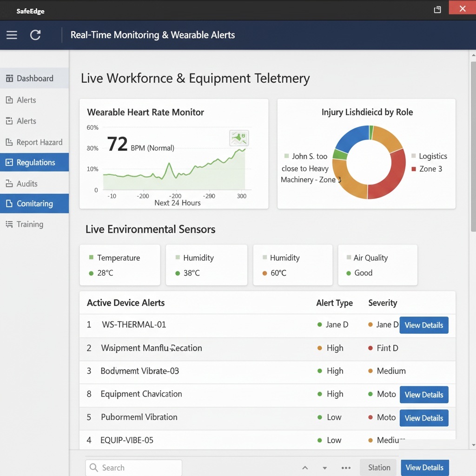This screenshot has width=476, height=476.
Task: Open the hamburger navigation menu
Action: (12, 35)
